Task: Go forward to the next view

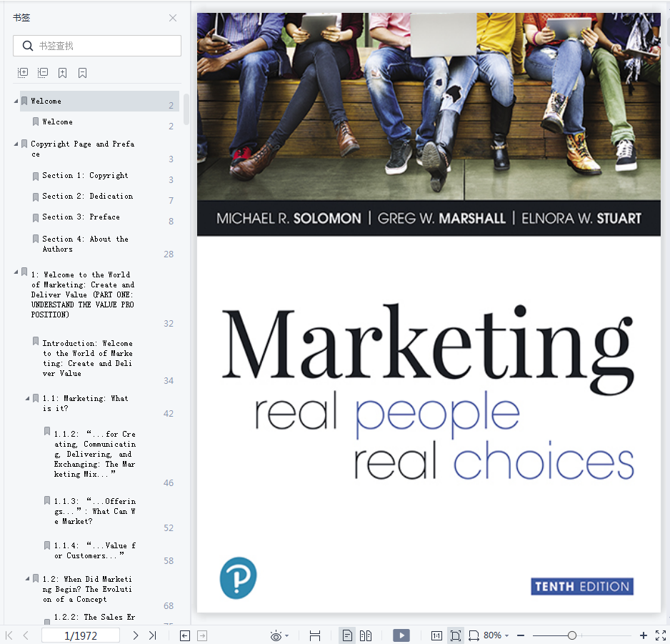Action: point(203,636)
